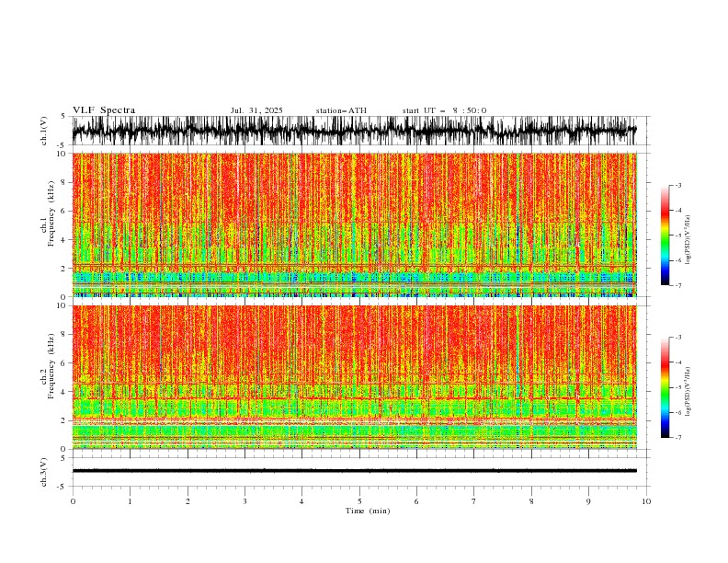This screenshot has width=728, height=563.
Task: Click the time axis tick label "5"
Action: (359, 501)
